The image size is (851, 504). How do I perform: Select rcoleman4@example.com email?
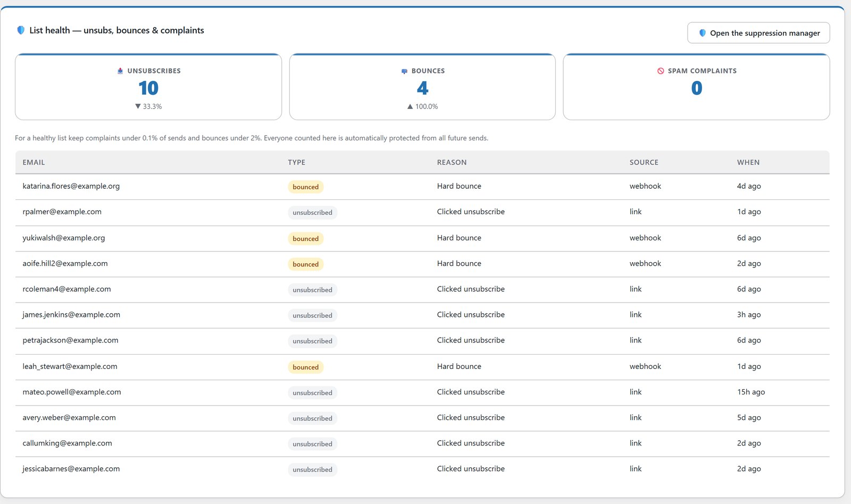click(x=66, y=289)
